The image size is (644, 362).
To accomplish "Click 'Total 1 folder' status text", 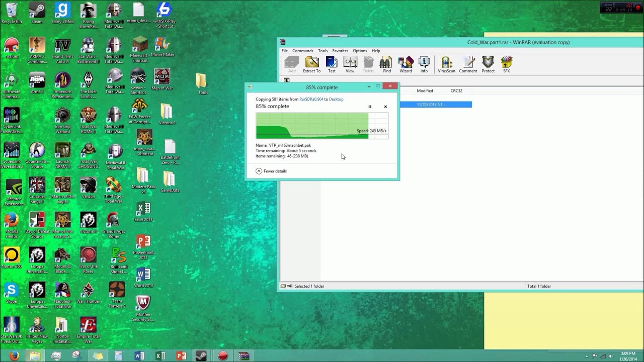I will [539, 286].
